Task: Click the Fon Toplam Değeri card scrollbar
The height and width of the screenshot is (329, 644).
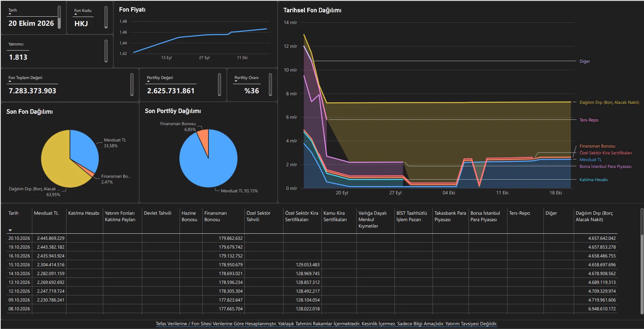Action: point(132,84)
